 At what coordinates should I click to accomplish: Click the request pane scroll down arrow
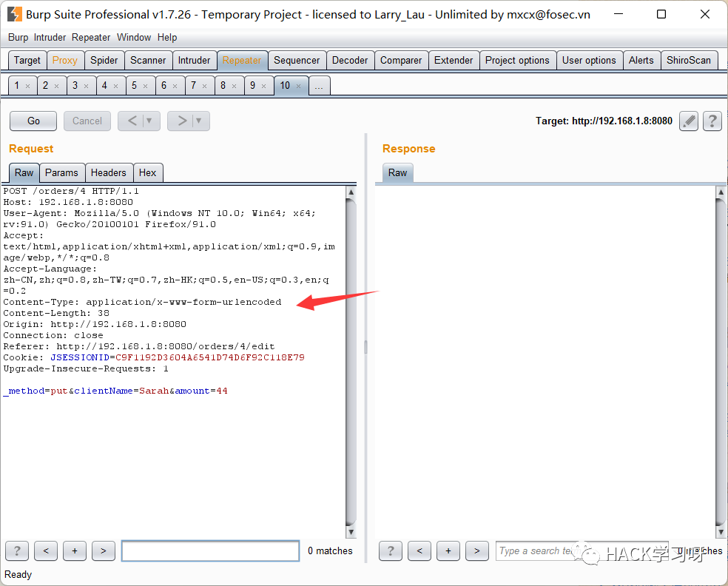[351, 532]
